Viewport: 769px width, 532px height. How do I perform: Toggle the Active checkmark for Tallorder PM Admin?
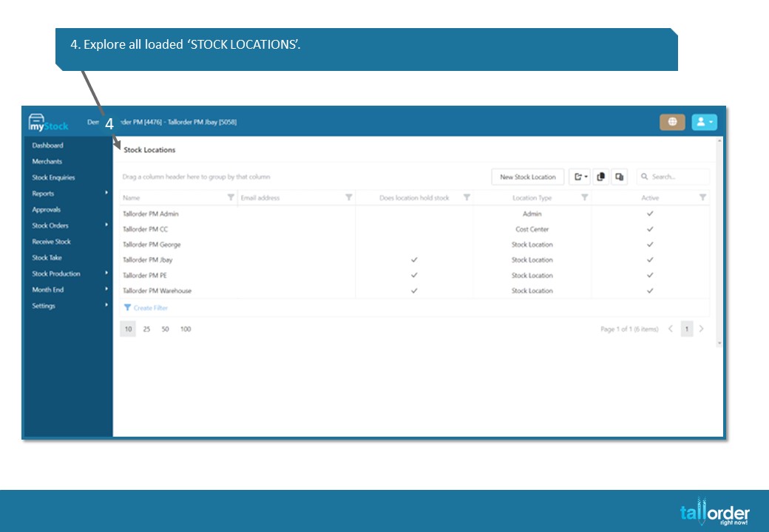coord(650,214)
